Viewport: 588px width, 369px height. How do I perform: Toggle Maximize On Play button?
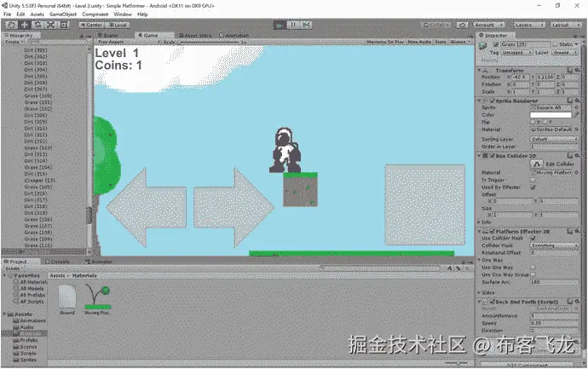(x=384, y=42)
